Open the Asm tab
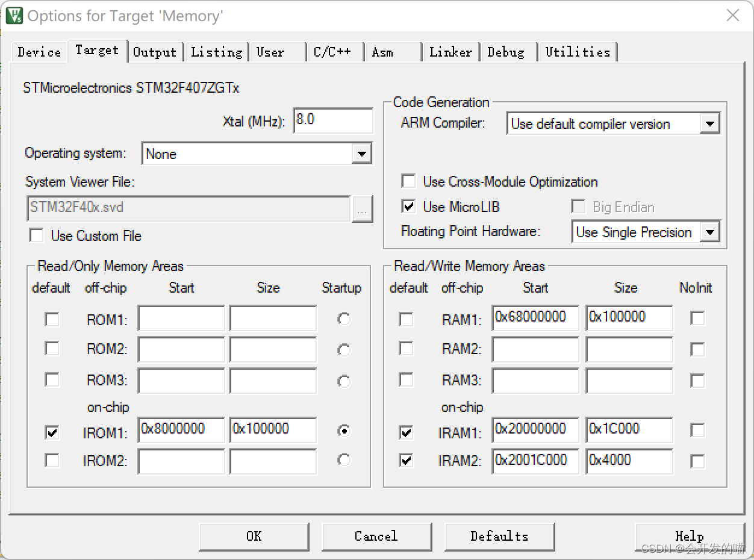 394,52
